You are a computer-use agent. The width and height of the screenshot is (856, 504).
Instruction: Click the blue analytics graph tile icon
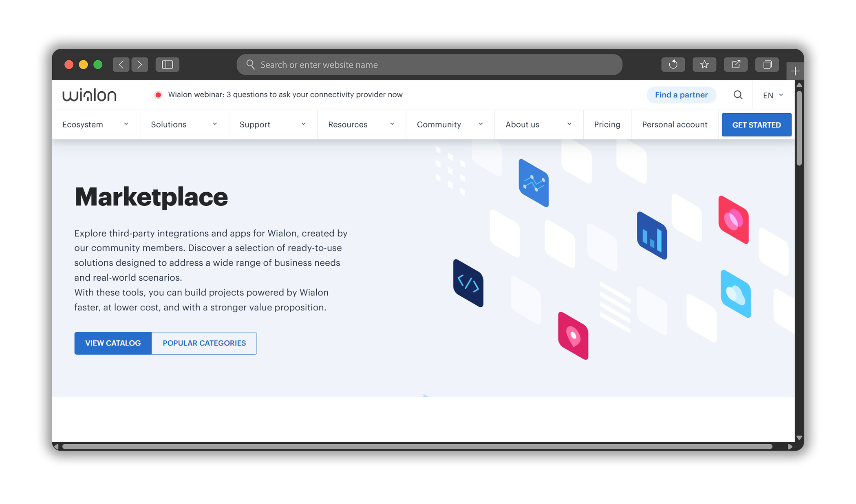534,183
